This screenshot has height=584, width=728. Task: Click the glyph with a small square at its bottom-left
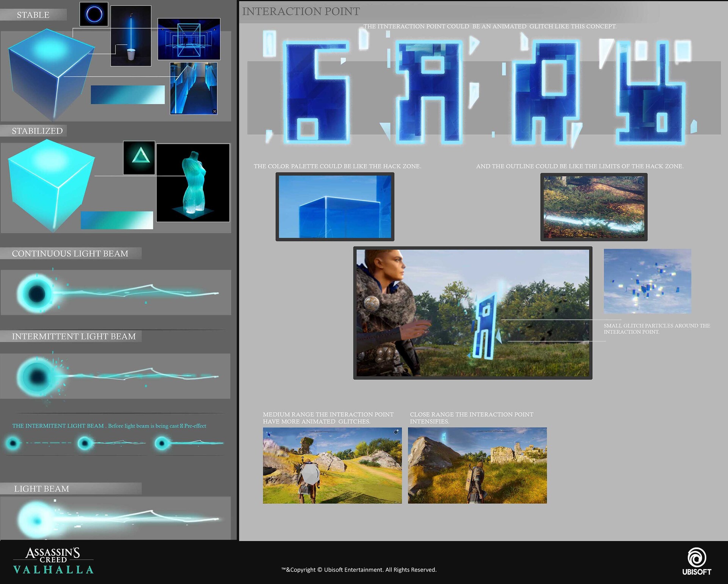click(x=317, y=92)
